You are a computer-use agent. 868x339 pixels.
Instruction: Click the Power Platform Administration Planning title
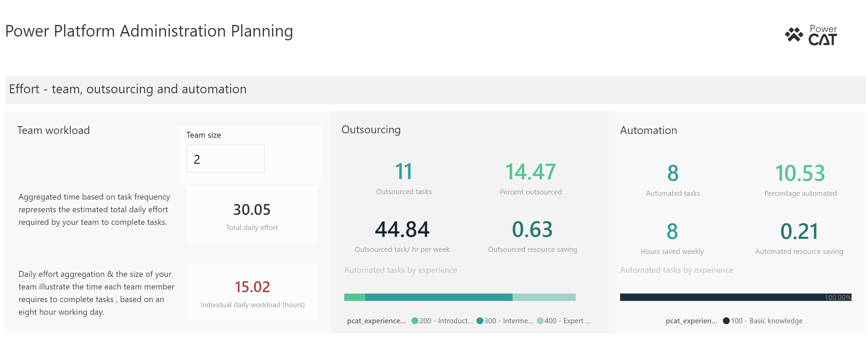click(x=149, y=31)
